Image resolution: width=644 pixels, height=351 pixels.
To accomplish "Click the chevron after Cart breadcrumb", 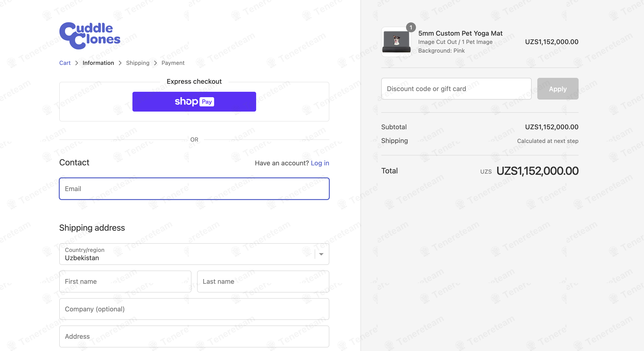I will click(77, 63).
